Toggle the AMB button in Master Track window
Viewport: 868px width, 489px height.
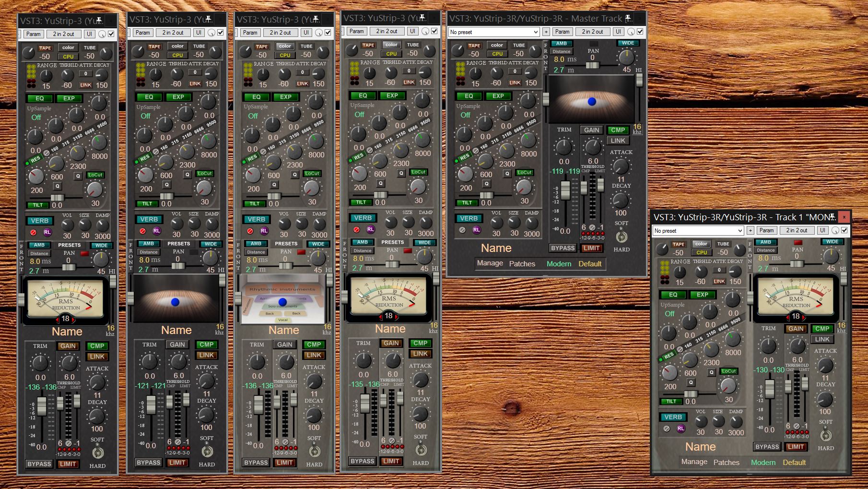coord(562,44)
